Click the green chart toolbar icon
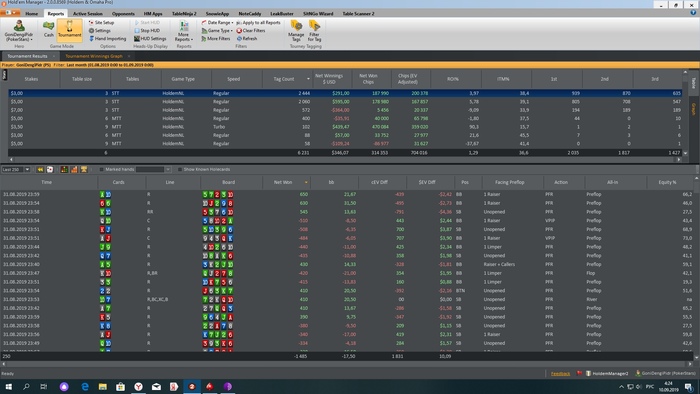The image size is (700, 394). [64, 170]
